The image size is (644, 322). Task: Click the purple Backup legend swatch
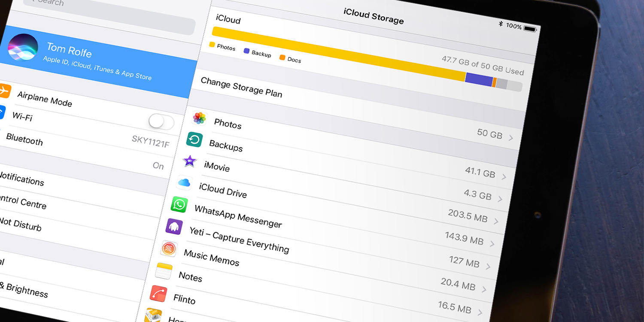tap(246, 51)
